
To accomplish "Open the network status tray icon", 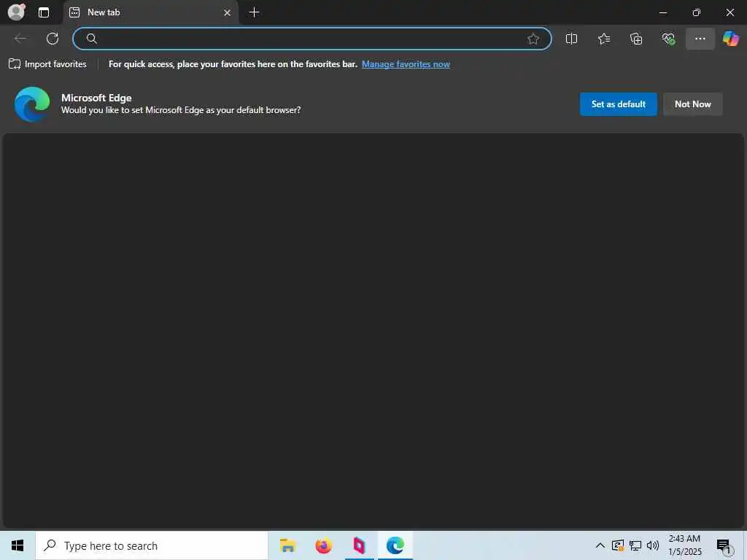I will tap(635, 545).
